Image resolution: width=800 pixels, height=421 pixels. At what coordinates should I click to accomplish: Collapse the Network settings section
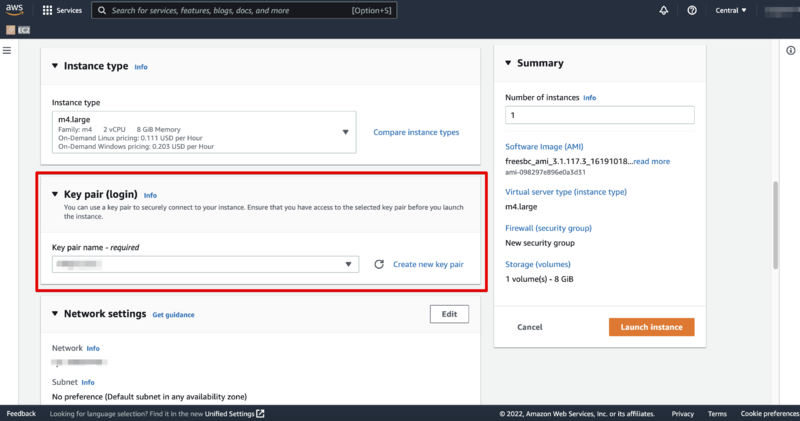click(x=55, y=313)
